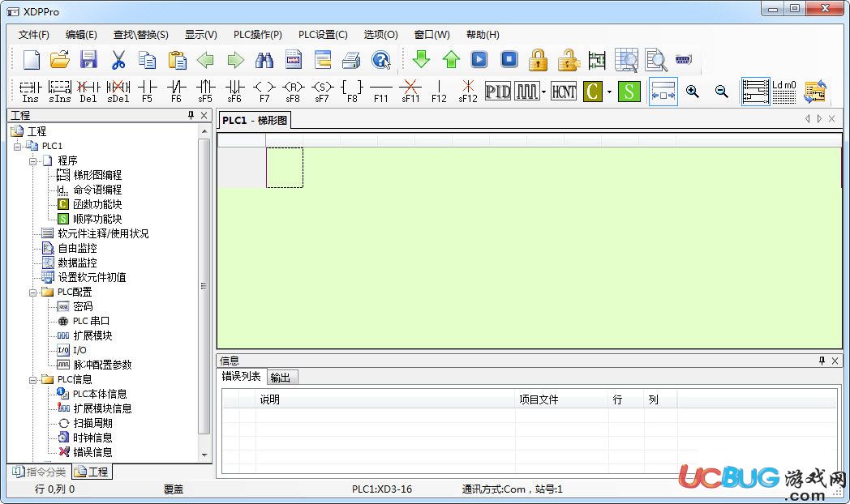Open 错误信息 tree item

pyautogui.click(x=92, y=453)
